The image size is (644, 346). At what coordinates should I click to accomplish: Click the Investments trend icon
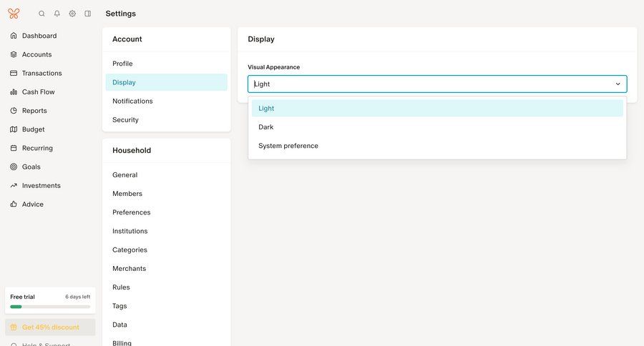pos(14,186)
